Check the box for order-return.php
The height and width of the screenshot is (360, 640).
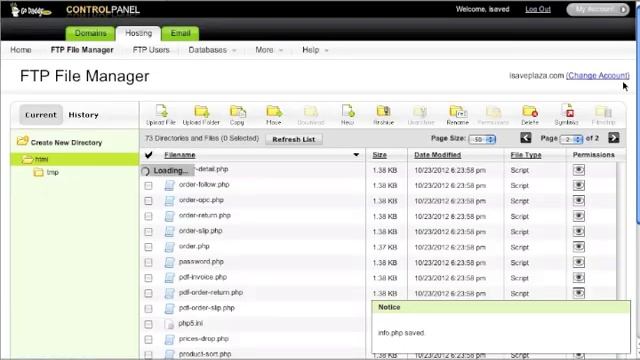tap(149, 216)
